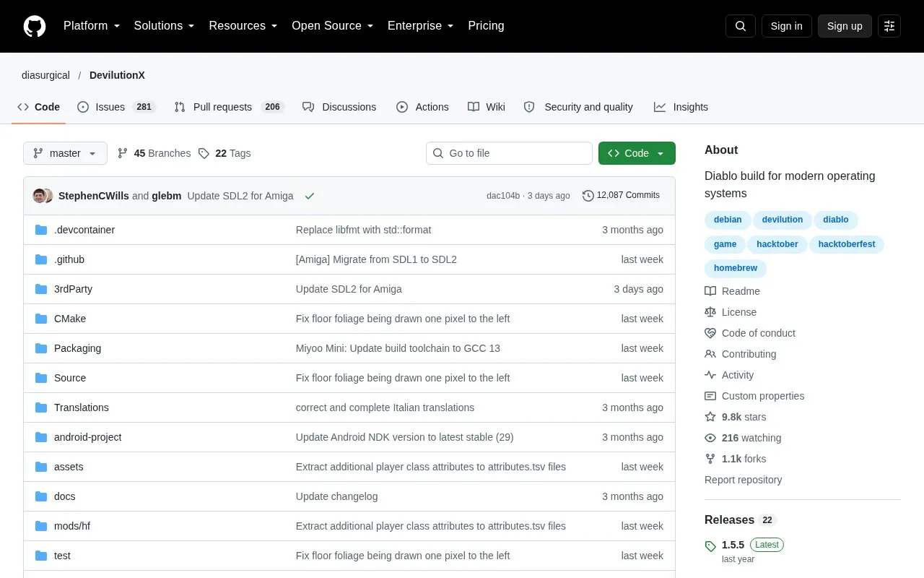Image resolution: width=924 pixels, height=578 pixels.
Task: Open the Actions tab
Action: [x=422, y=107]
